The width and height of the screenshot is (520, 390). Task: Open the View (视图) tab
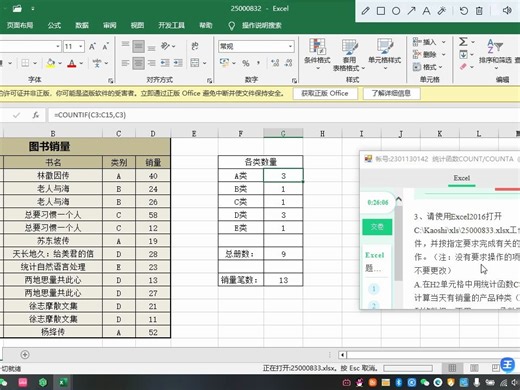[137, 25]
